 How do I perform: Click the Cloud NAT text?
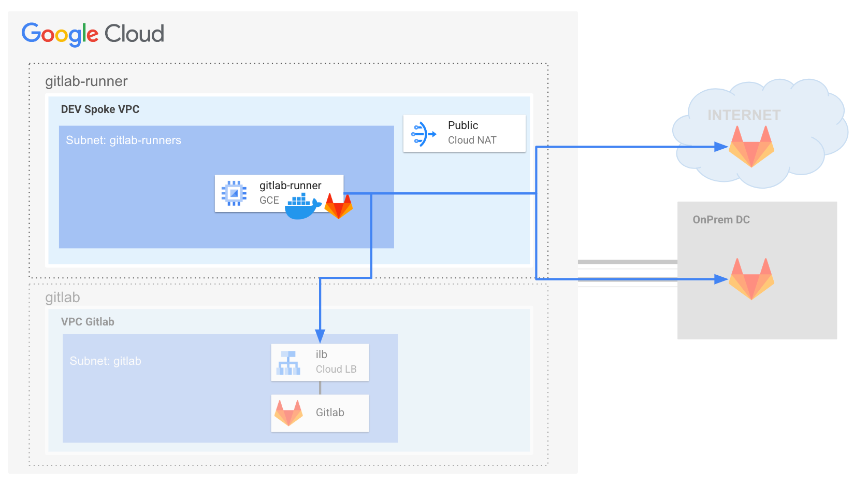click(x=472, y=140)
